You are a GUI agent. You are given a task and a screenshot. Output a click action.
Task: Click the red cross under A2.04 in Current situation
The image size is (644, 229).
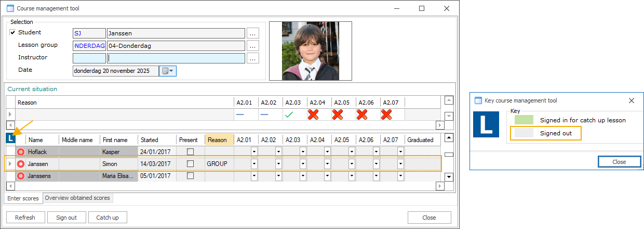click(313, 115)
